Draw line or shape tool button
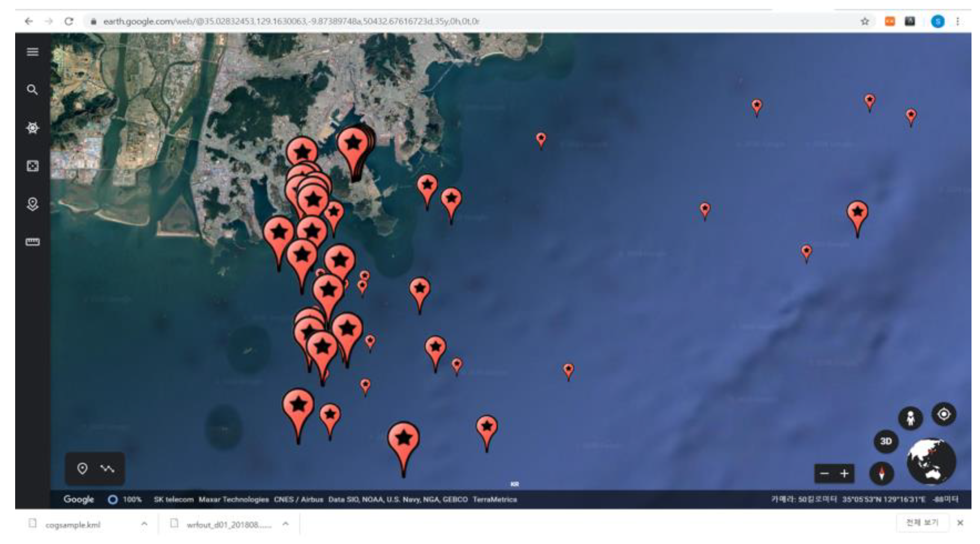Image resolution: width=980 pixels, height=544 pixels. tap(107, 468)
